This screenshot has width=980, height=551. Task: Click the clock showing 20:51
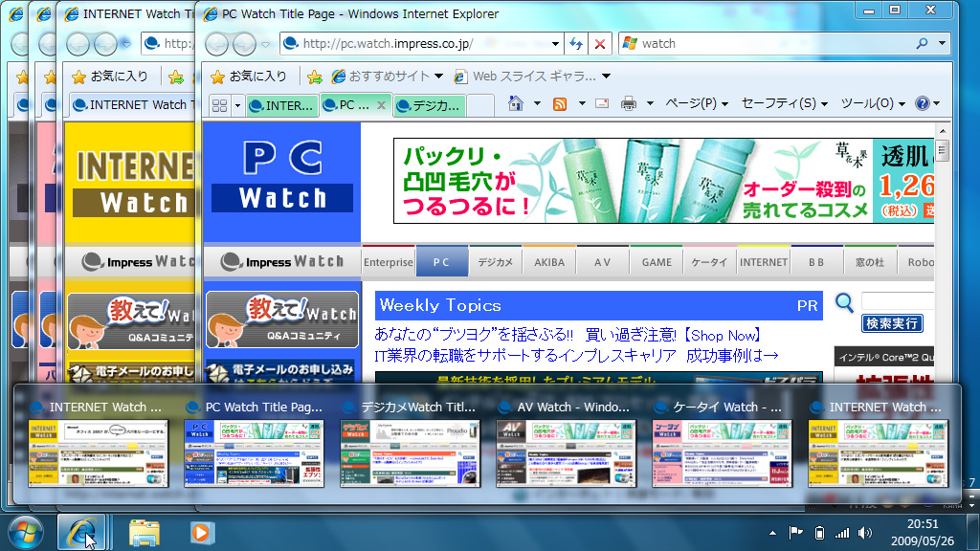(923, 524)
